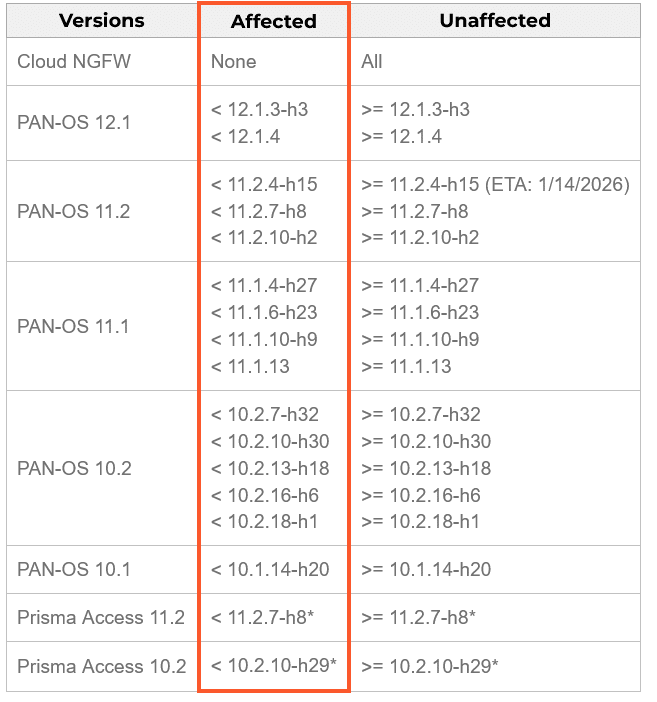The image size is (657, 702).
Task: Select the '>= 12.1.4' unaffected entry
Action: 401,136
